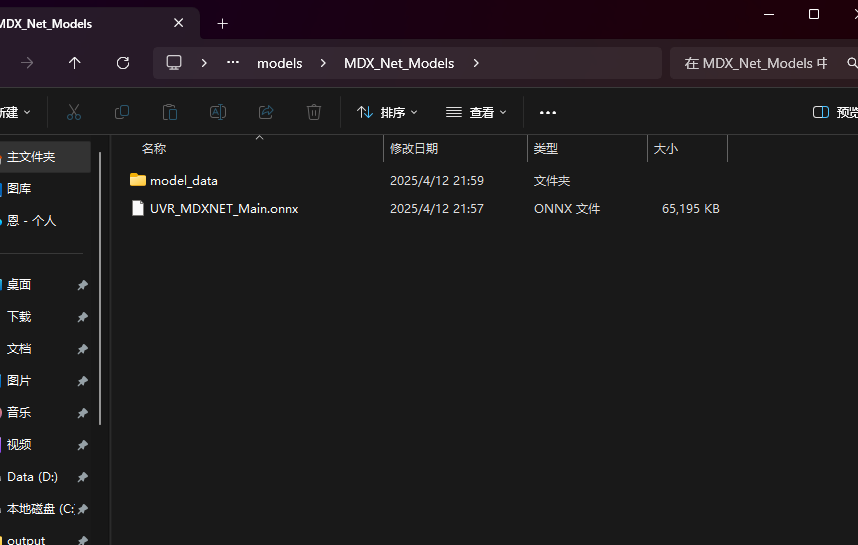The width and height of the screenshot is (858, 545).
Task: Expand the chevron after This PC icon
Action: point(204,63)
